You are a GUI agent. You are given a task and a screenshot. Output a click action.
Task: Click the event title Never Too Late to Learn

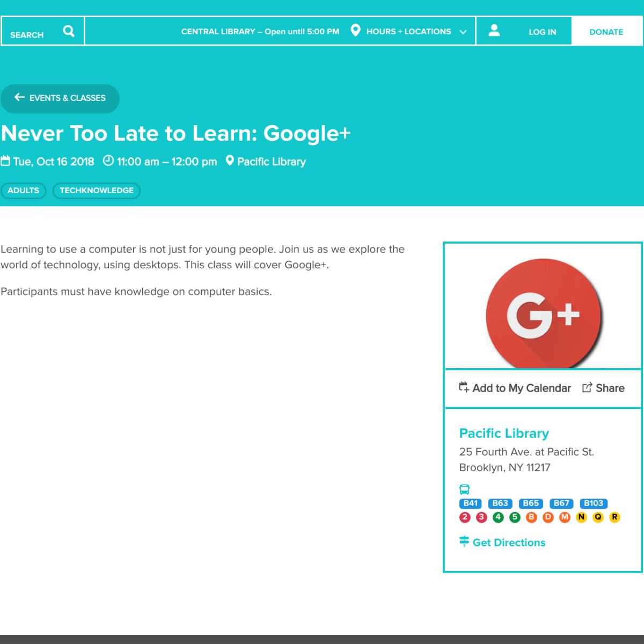(176, 134)
